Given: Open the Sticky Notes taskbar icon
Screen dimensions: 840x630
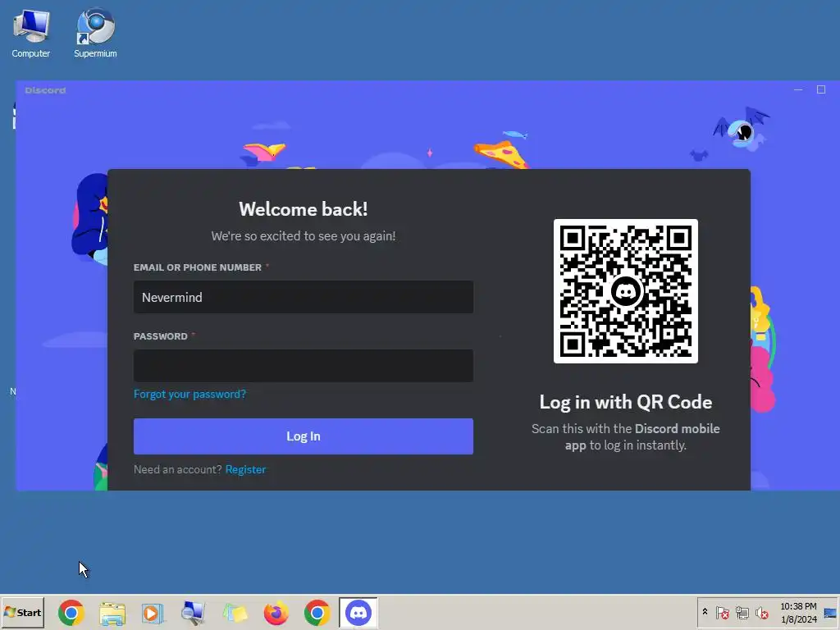Looking at the screenshot, I should pyautogui.click(x=235, y=613).
